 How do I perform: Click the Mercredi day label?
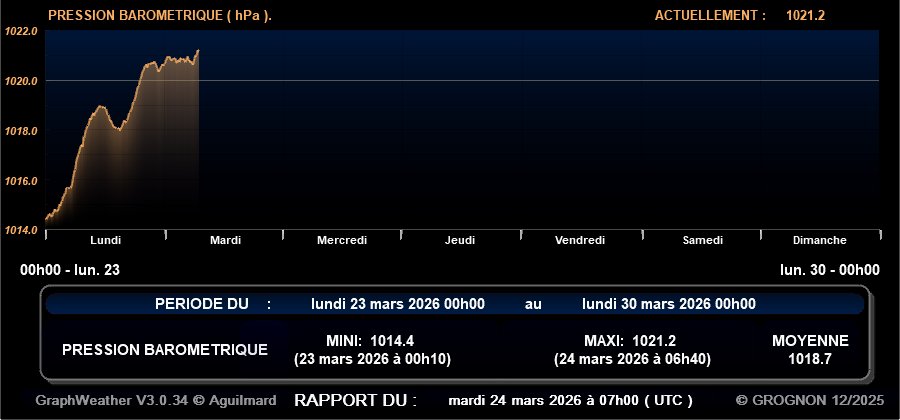click(x=342, y=240)
